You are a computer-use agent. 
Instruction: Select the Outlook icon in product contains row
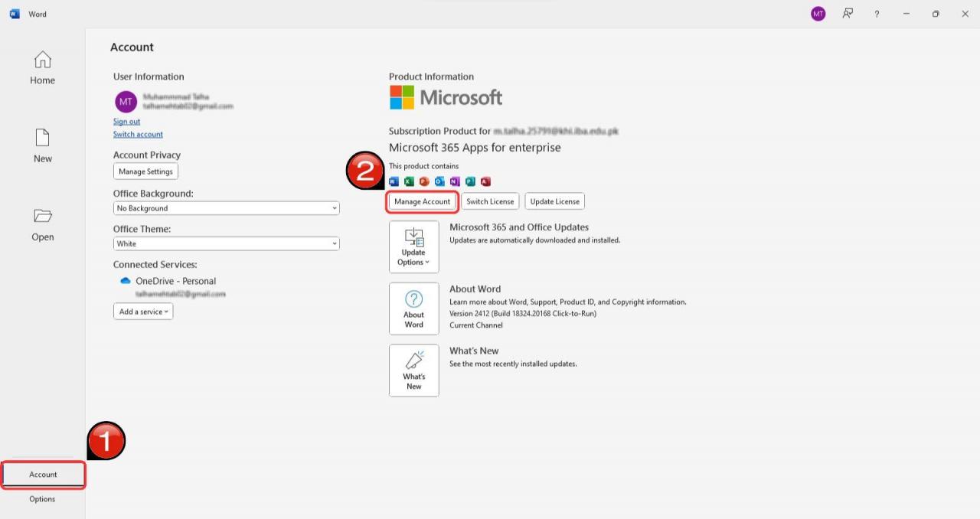pos(439,181)
